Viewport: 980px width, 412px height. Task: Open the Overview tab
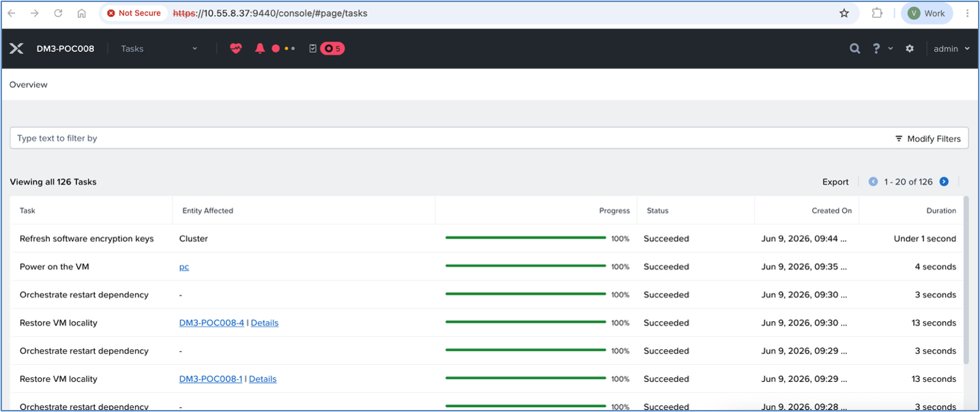click(29, 85)
